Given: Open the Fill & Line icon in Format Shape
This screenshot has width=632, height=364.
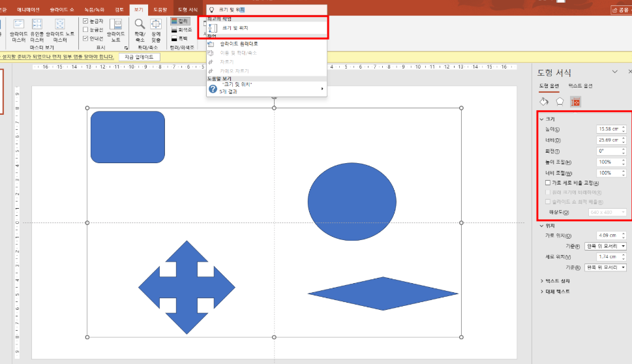Looking at the screenshot, I should 544,102.
